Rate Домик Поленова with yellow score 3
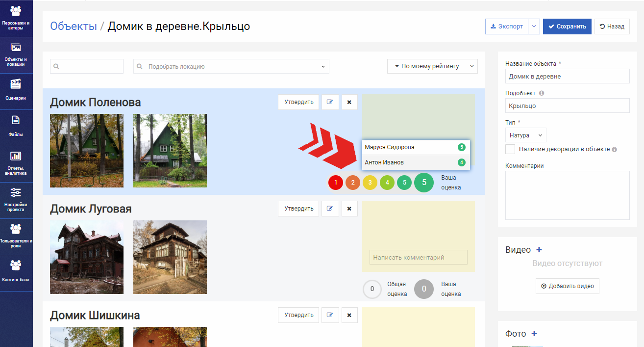Screen dimensions: 644x347 point(370,183)
